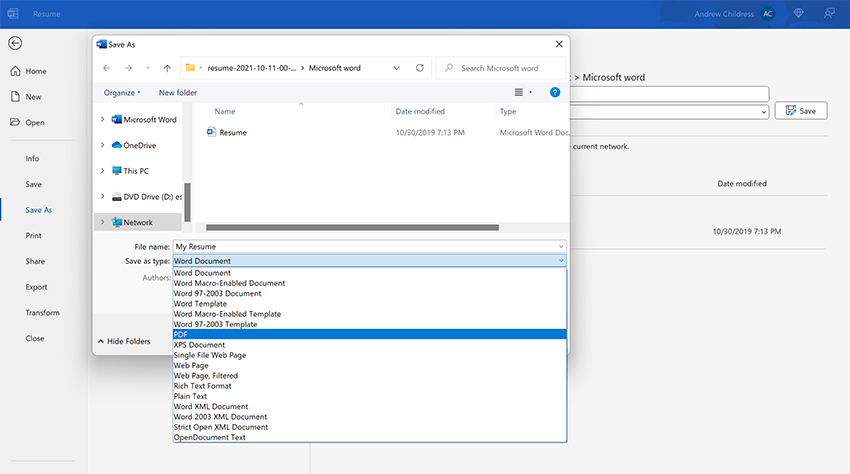Open the Export page
The height and width of the screenshot is (474, 850).
(x=36, y=287)
